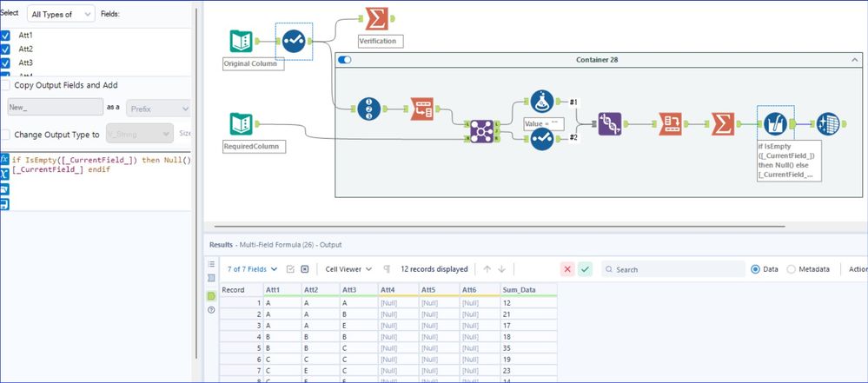Click the Att4 column header
868x383 pixels.
pos(397,289)
